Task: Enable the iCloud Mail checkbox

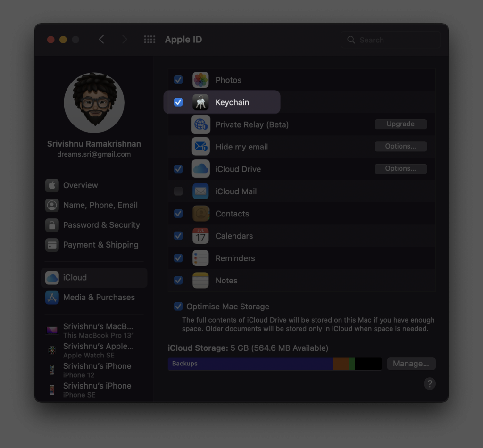Action: [178, 191]
